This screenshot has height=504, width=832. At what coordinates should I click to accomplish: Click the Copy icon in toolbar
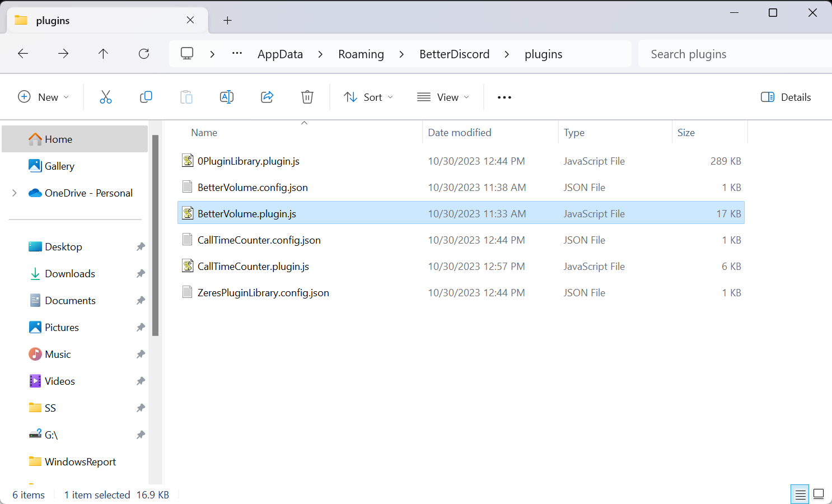click(x=146, y=97)
